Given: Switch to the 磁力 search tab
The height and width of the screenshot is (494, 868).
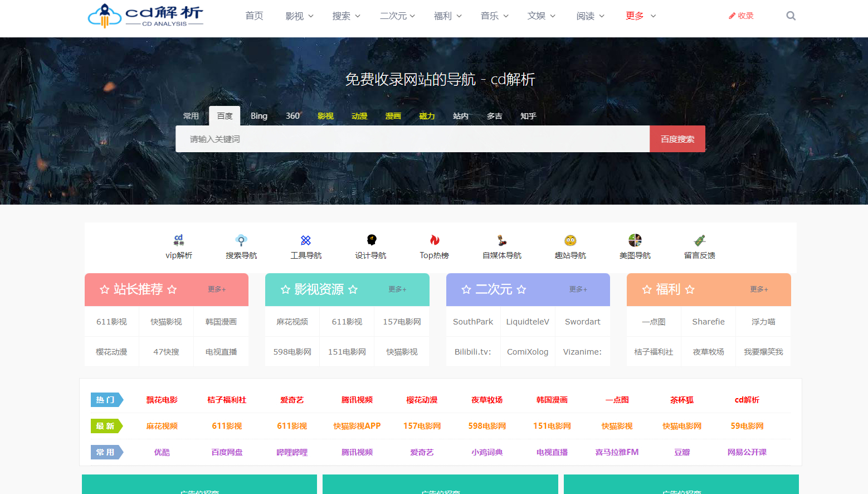Looking at the screenshot, I should (x=427, y=116).
